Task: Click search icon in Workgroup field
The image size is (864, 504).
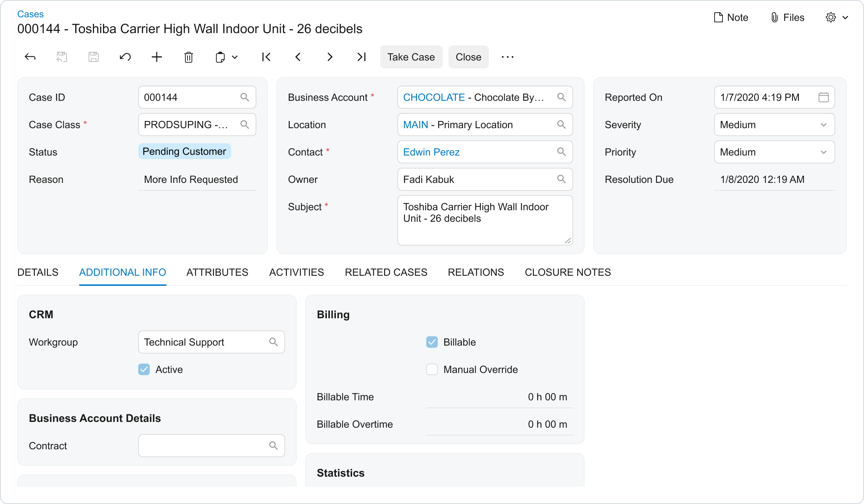Action: 274,342
